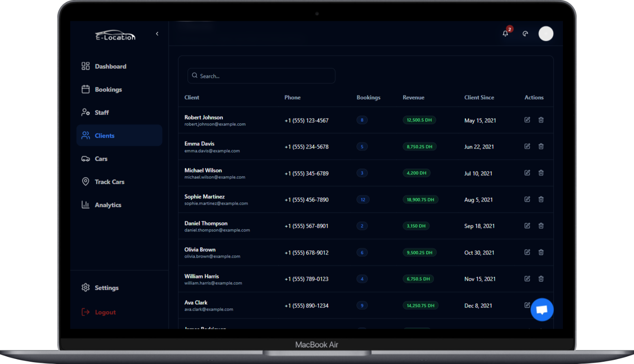
Task: Edit Robert Johnson using the pencil icon
Action: tap(527, 120)
